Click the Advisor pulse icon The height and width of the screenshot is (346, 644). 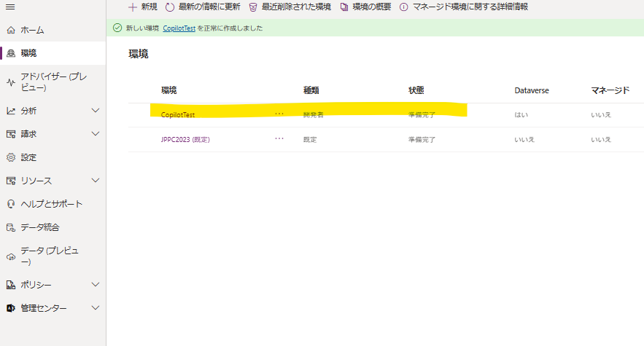coord(11,82)
